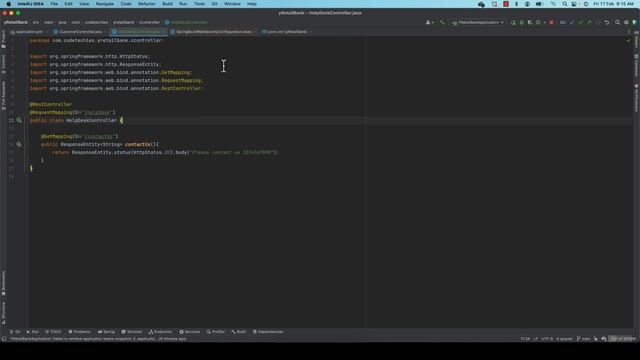Switch to the pom.xml tab
The width and height of the screenshot is (640, 360).
pyautogui.click(x=284, y=31)
